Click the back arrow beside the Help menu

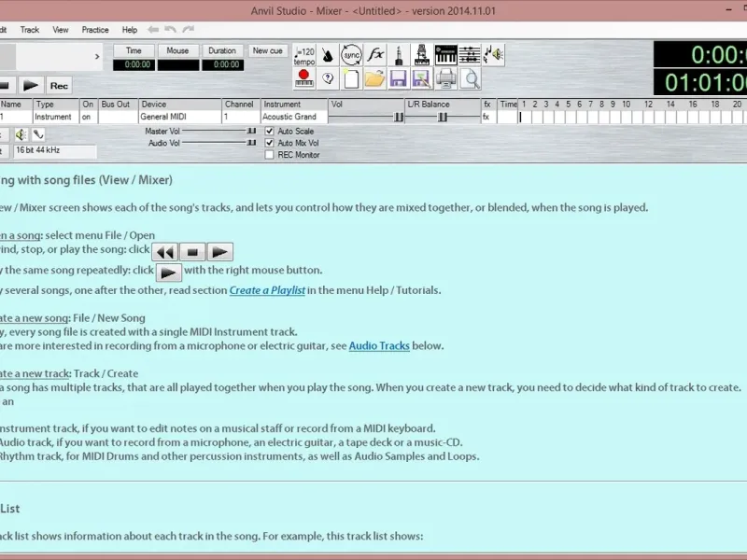[x=153, y=30]
